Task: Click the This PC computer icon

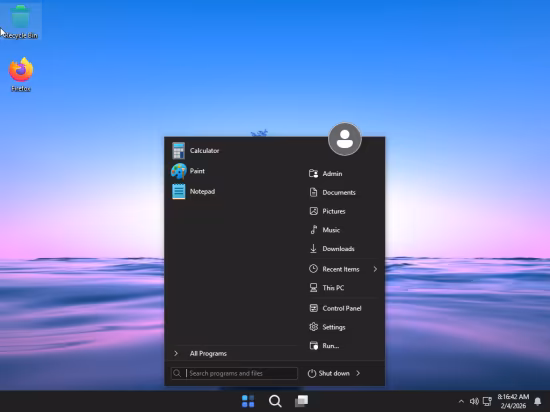Action: click(313, 288)
